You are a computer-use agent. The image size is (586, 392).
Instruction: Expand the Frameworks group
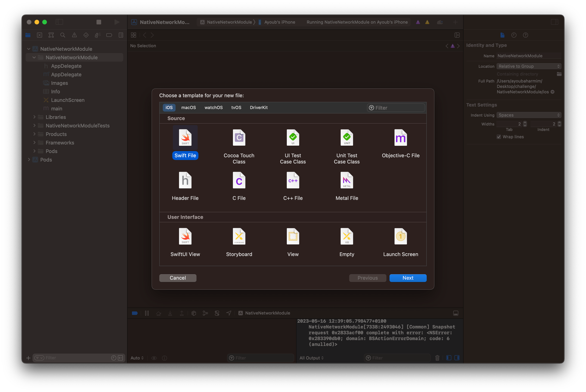coord(34,142)
